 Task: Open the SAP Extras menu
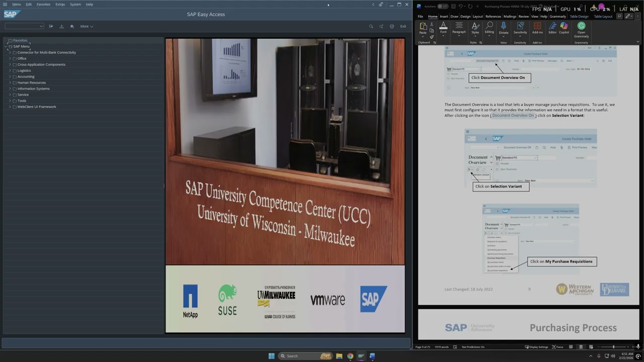(x=60, y=4)
